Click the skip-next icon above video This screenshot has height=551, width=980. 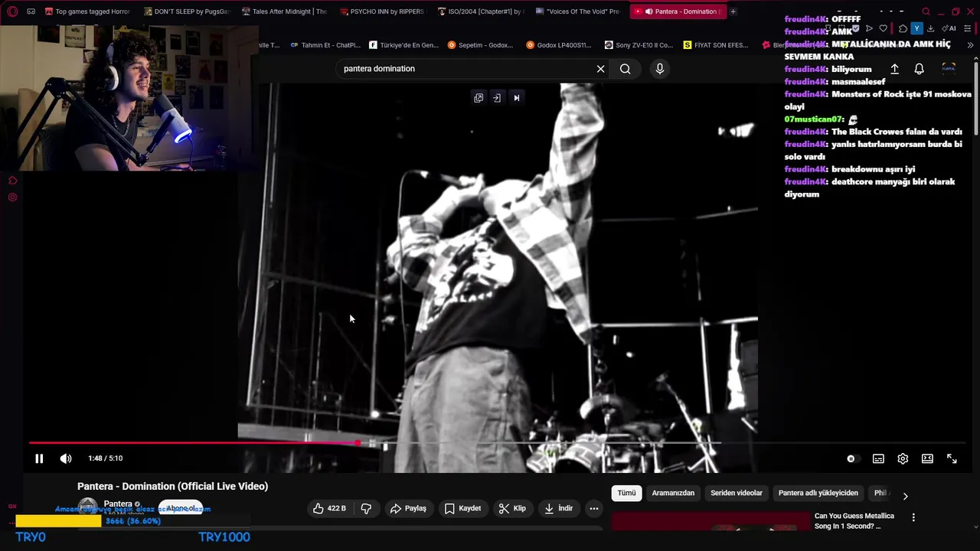[x=516, y=98]
